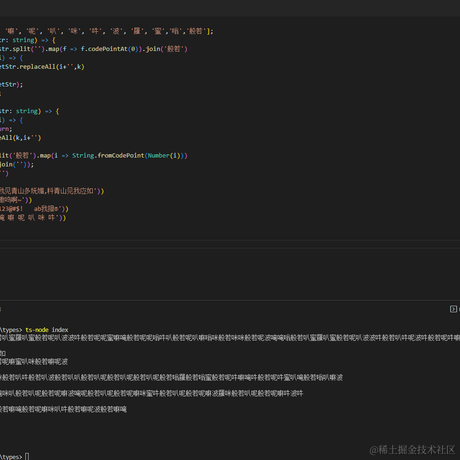Click the 'etStr);' code line
This screenshot has width=460, height=460.
pyautogui.click(x=11, y=85)
